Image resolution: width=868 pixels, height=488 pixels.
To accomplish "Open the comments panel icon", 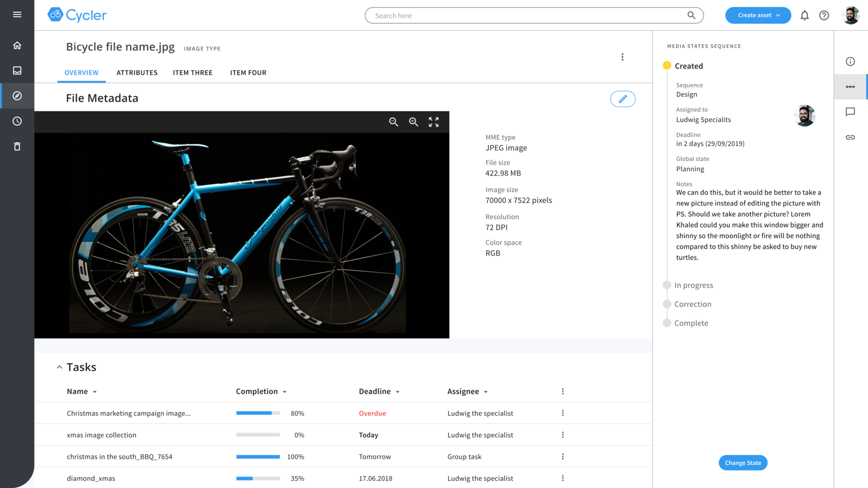I will [850, 112].
